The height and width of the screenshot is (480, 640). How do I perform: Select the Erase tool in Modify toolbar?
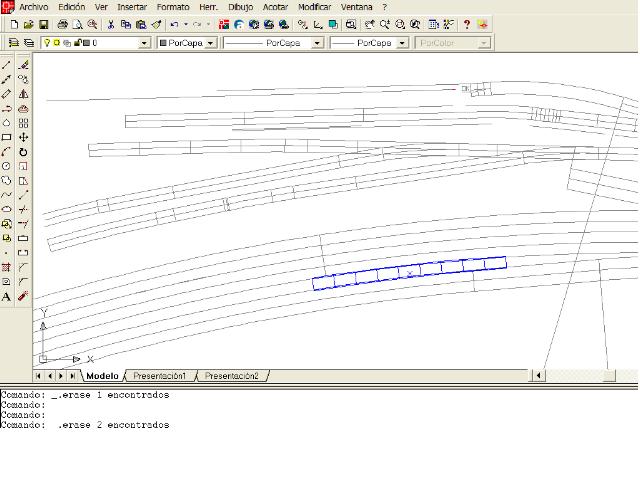tap(23, 65)
